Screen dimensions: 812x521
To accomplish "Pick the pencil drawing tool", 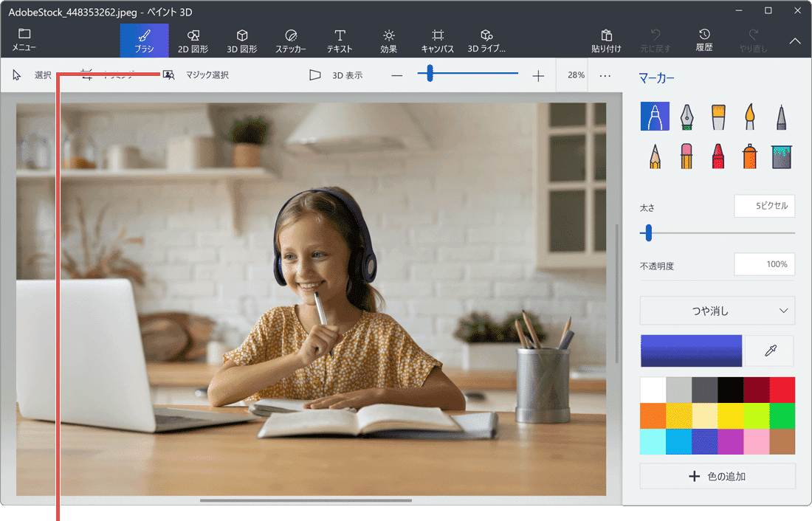I will click(x=655, y=156).
